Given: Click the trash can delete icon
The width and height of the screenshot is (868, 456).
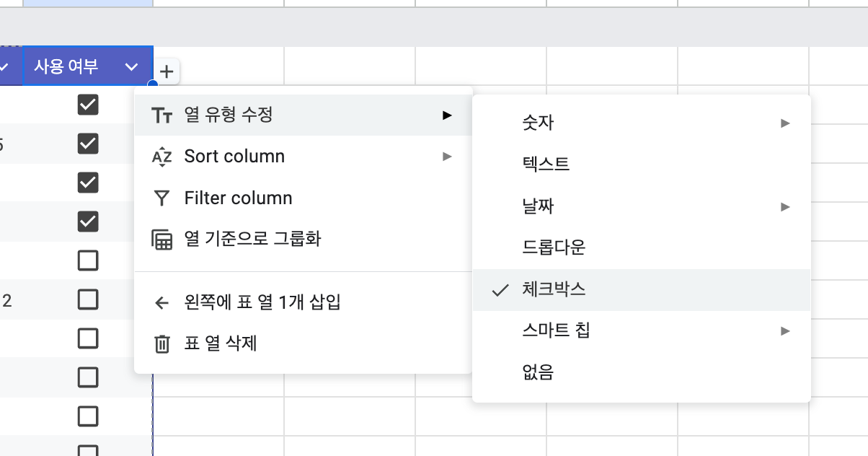Looking at the screenshot, I should pyautogui.click(x=162, y=344).
